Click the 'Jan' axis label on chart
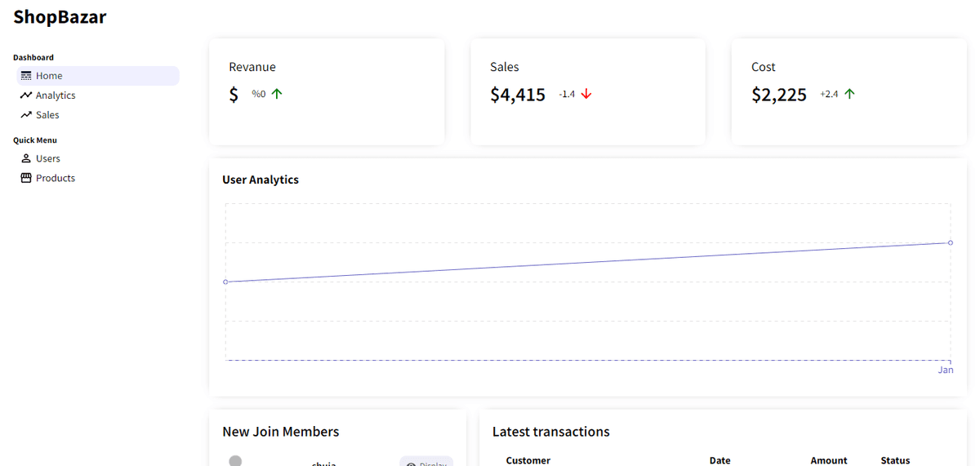Viewport: 980px width, 466px height. click(x=946, y=371)
